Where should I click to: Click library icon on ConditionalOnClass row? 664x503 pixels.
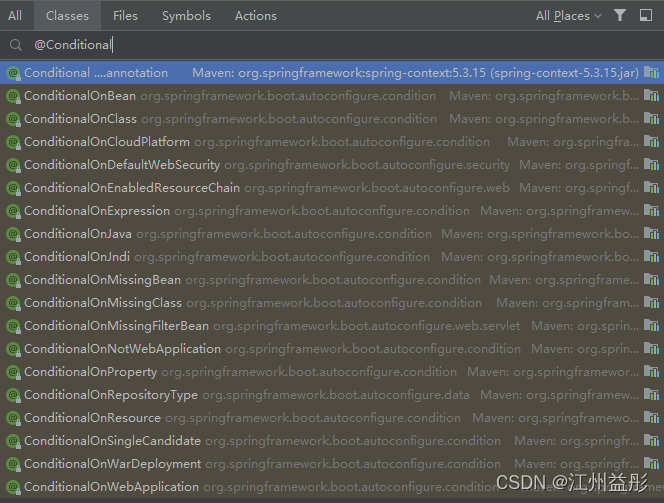pos(651,119)
